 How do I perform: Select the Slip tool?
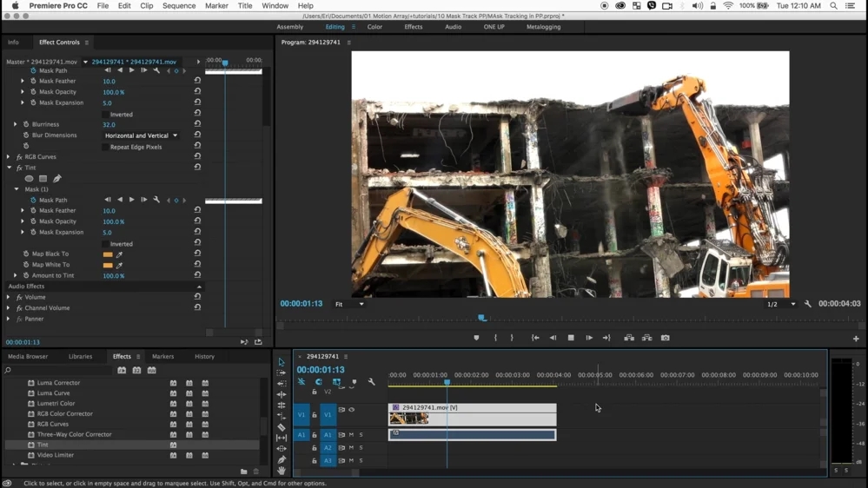(x=282, y=438)
